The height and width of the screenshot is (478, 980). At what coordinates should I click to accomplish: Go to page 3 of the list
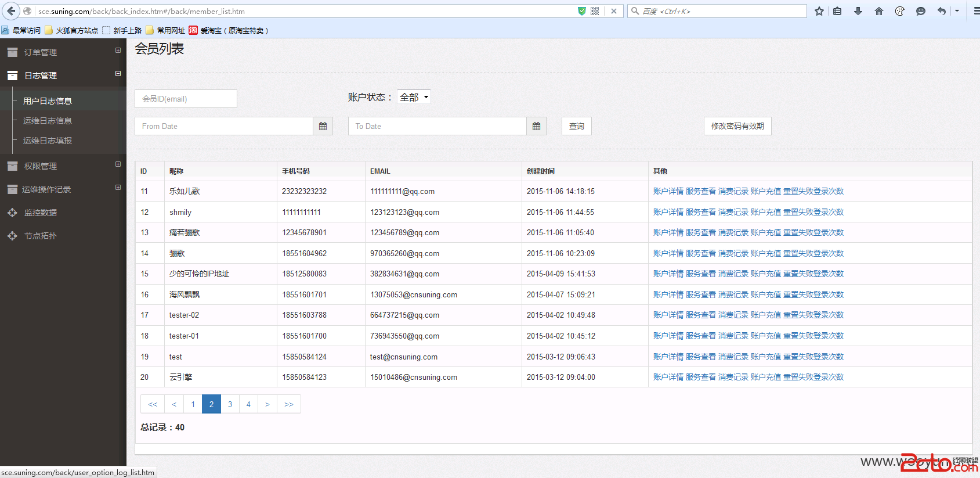230,404
